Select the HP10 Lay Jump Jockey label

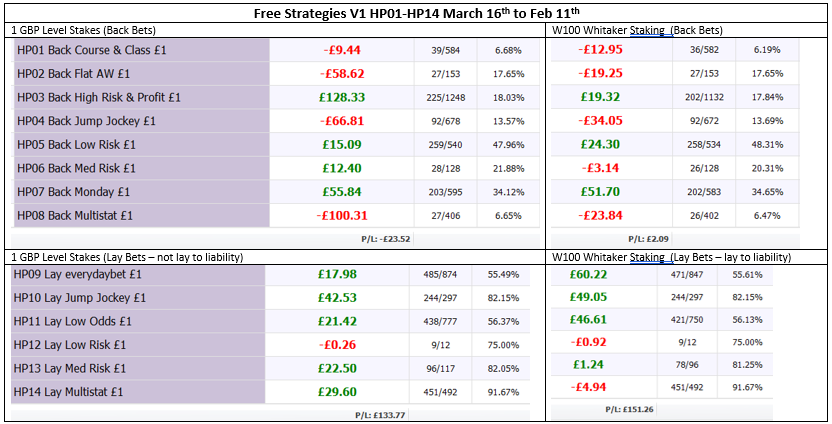tap(80, 297)
